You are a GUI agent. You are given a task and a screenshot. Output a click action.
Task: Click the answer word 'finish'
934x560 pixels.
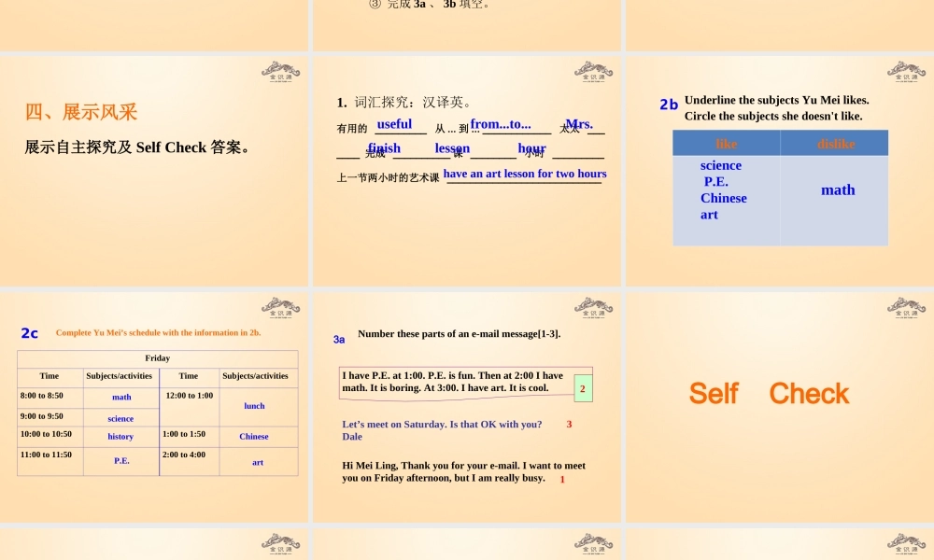(x=384, y=147)
